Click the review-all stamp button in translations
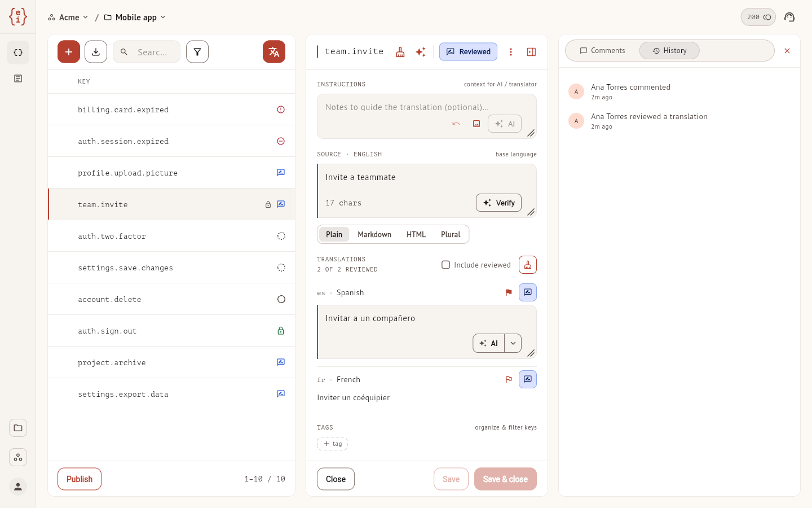Screen dimensions: 812x508 tap(528, 265)
